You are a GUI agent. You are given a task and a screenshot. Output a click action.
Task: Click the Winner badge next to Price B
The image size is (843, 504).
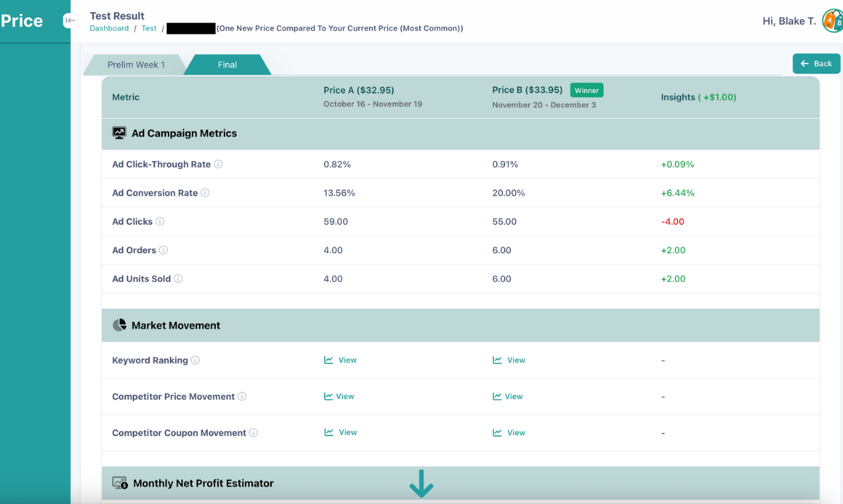pos(586,90)
